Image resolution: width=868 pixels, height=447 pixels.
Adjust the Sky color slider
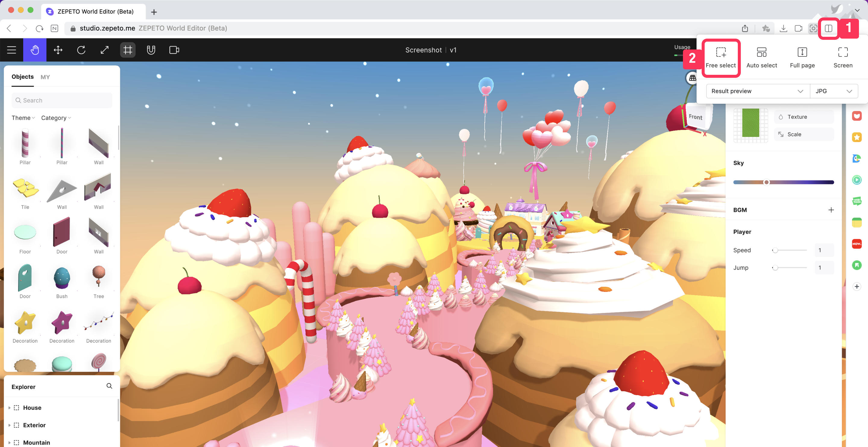pyautogui.click(x=766, y=182)
